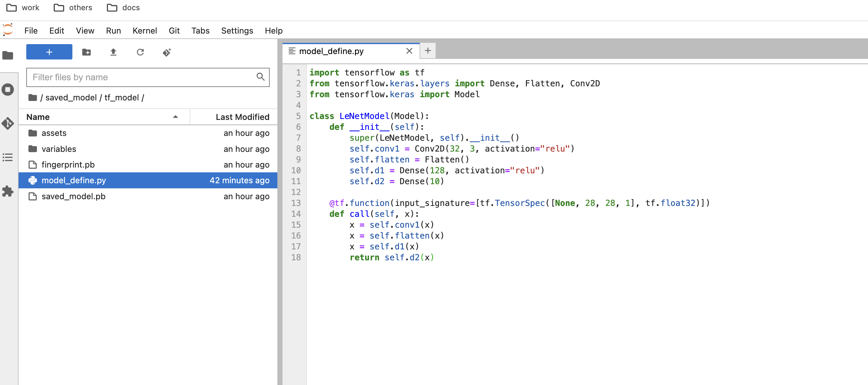Click the Upload Files arrow icon
Viewport: 868px width, 385px height.
[113, 52]
